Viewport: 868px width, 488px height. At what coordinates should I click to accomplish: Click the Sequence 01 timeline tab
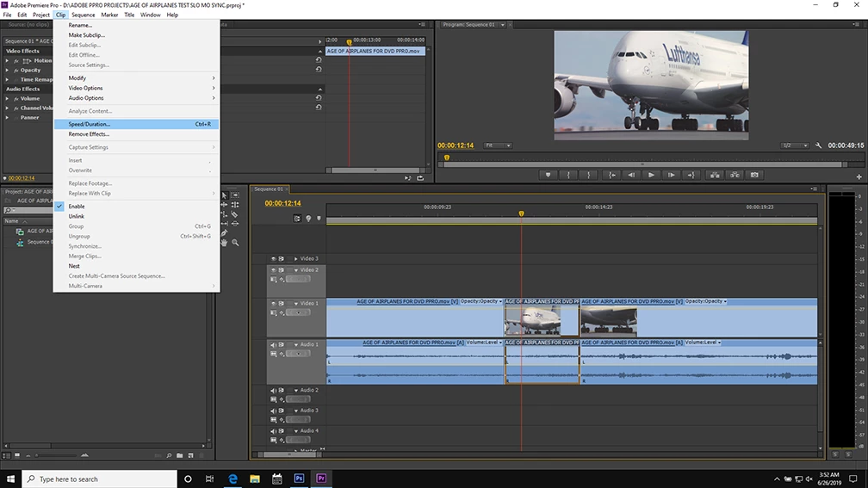click(269, 189)
